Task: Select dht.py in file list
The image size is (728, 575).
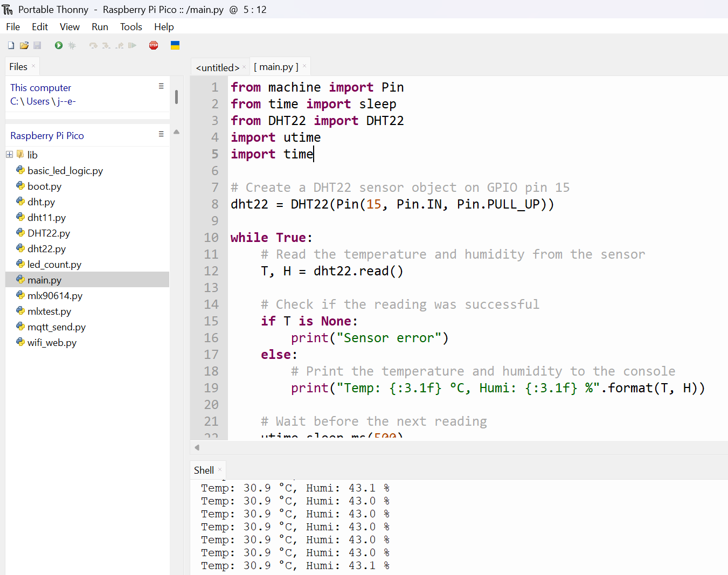Action: (x=41, y=202)
